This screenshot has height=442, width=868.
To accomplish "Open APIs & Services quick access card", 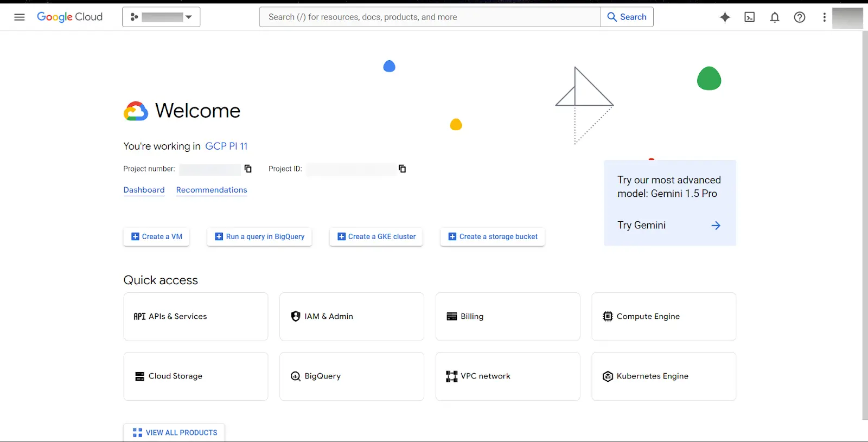I will tap(196, 317).
